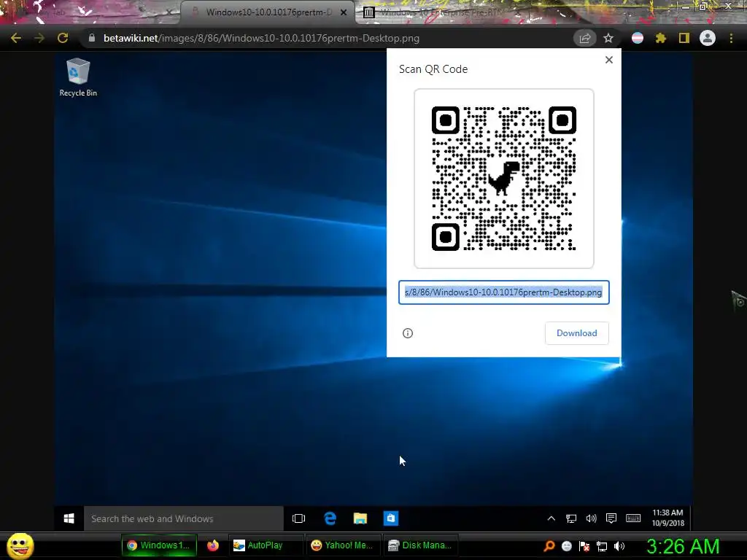The image size is (747, 560).
Task: Click the Action Center icon in image
Action: [611, 518]
